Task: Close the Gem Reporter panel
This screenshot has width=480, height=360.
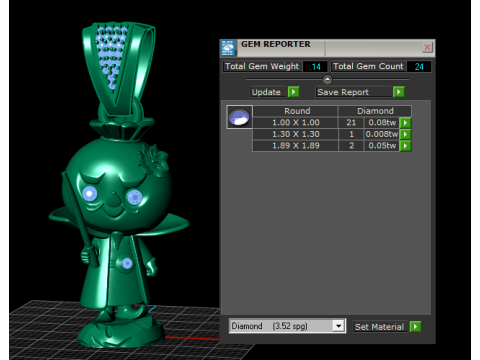Action: coord(427,47)
